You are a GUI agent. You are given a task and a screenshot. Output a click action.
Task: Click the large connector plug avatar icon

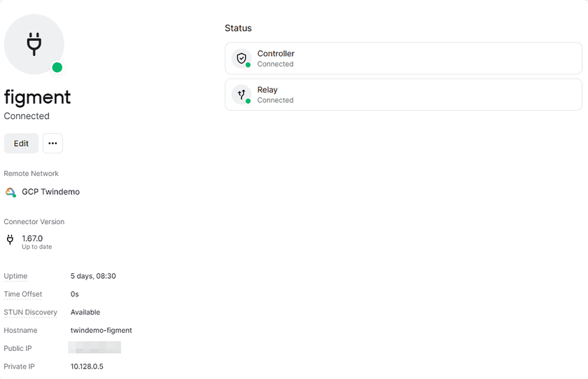click(x=34, y=43)
